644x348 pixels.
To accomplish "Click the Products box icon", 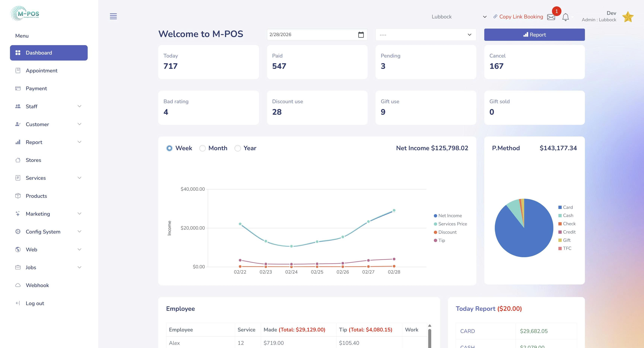I will tap(18, 196).
